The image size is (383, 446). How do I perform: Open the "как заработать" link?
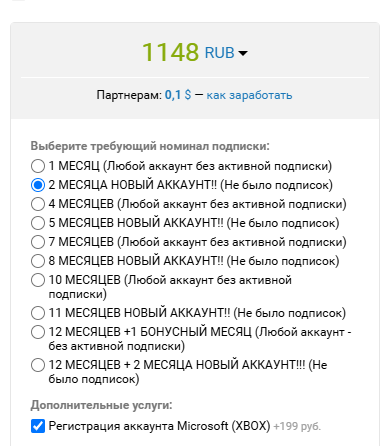249,95
